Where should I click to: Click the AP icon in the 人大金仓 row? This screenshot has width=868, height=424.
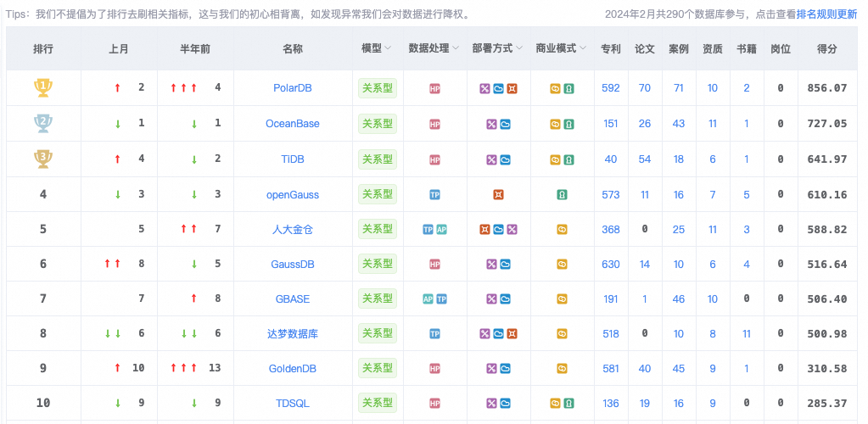coord(441,229)
